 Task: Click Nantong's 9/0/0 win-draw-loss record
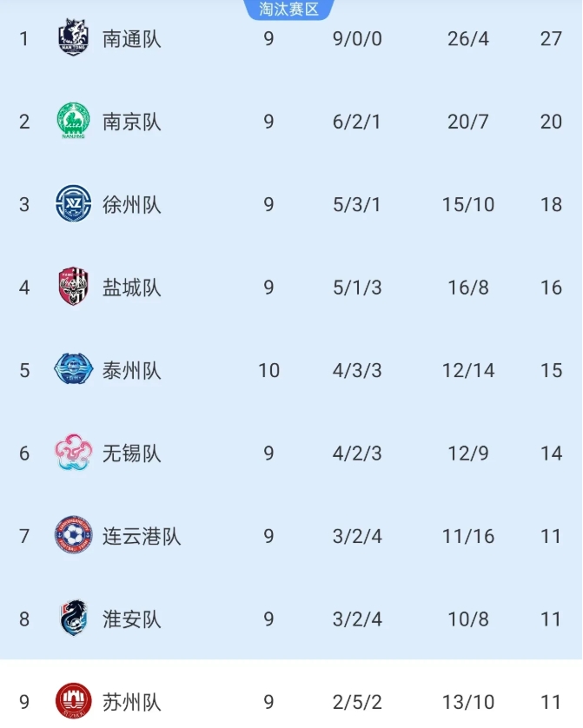click(x=357, y=39)
